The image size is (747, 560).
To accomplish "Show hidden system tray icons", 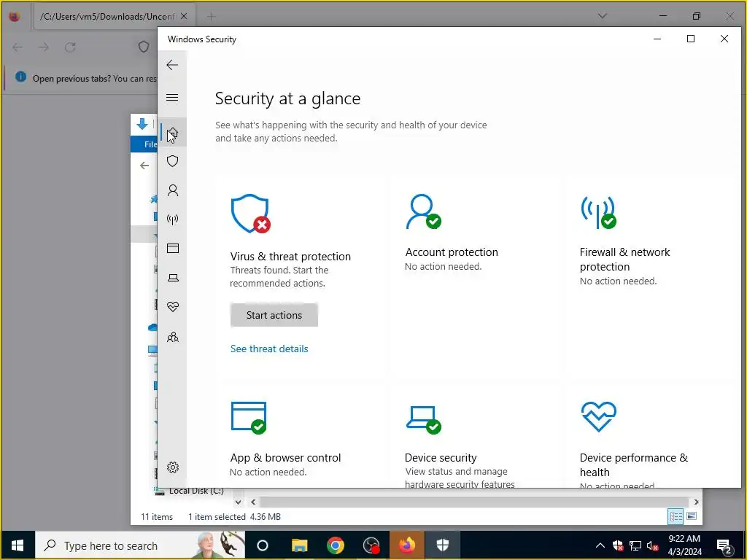I will [600, 545].
